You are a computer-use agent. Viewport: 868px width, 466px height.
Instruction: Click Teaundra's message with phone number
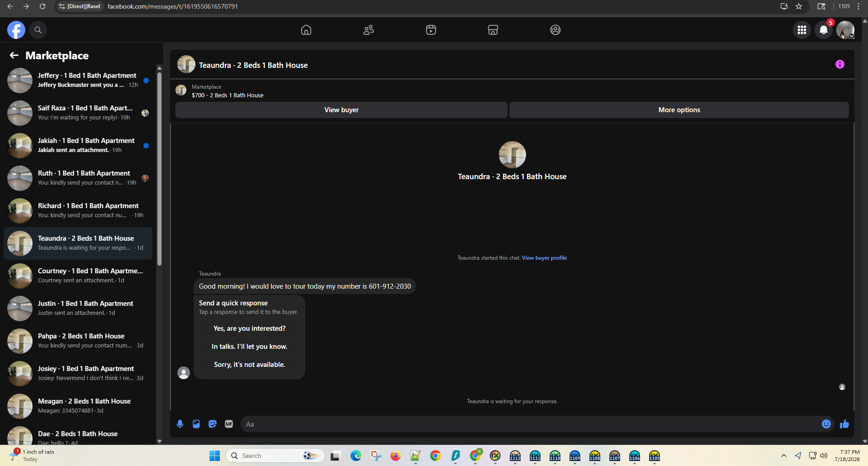tap(305, 286)
